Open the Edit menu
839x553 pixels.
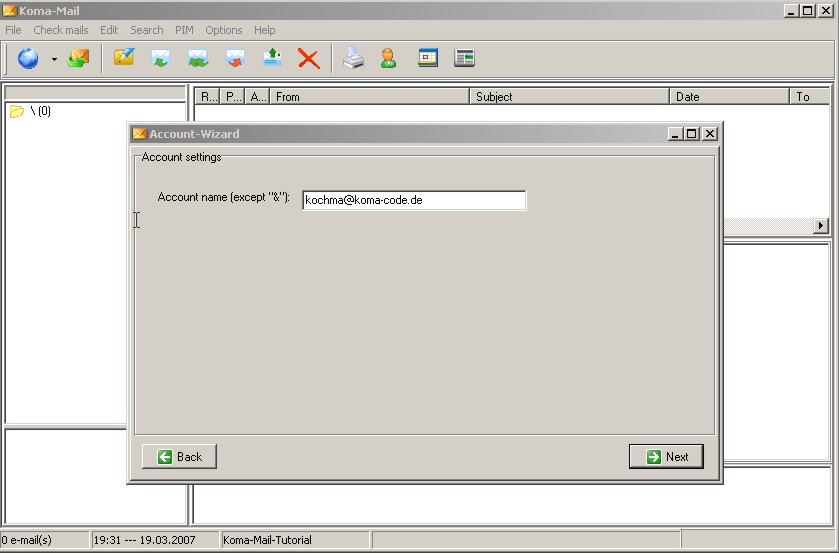(x=109, y=30)
